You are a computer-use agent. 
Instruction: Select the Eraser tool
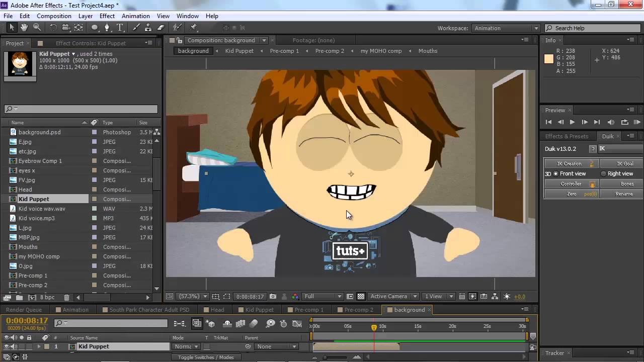click(161, 28)
